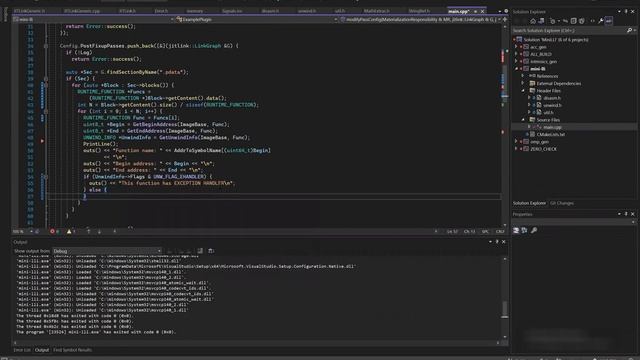Click the SPC indentation indicator
This screenshot has width=640, height=360.
pos(485,231)
